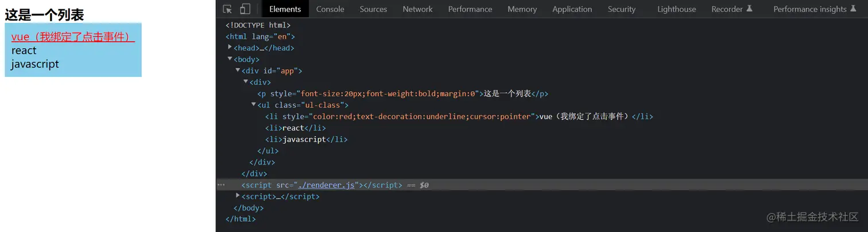Collapse the div id="app" node
This screenshot has height=232, width=868.
click(x=238, y=70)
